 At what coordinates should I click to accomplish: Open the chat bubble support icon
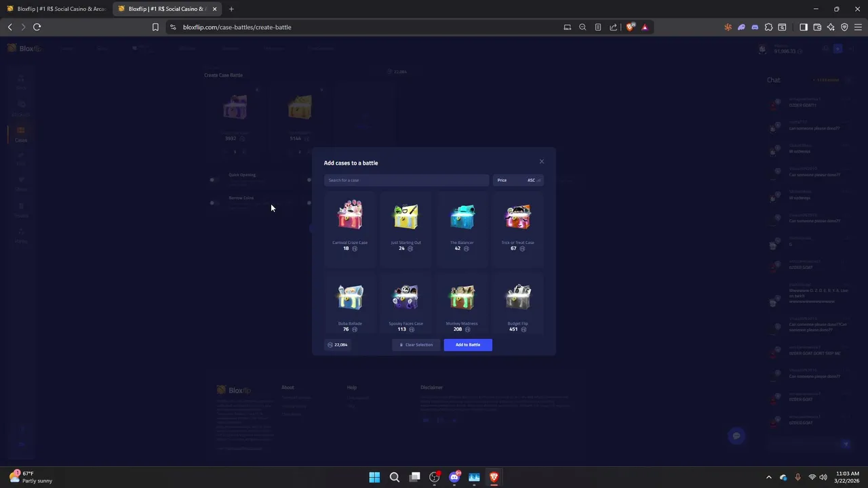tap(736, 436)
